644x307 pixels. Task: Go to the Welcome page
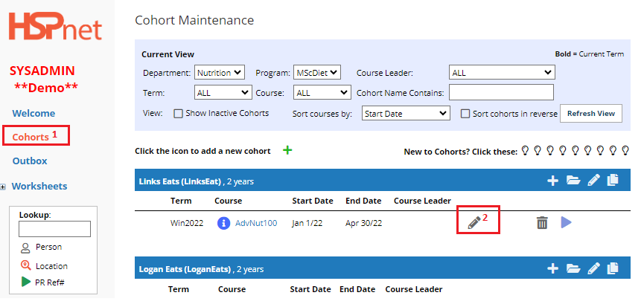pyautogui.click(x=34, y=114)
